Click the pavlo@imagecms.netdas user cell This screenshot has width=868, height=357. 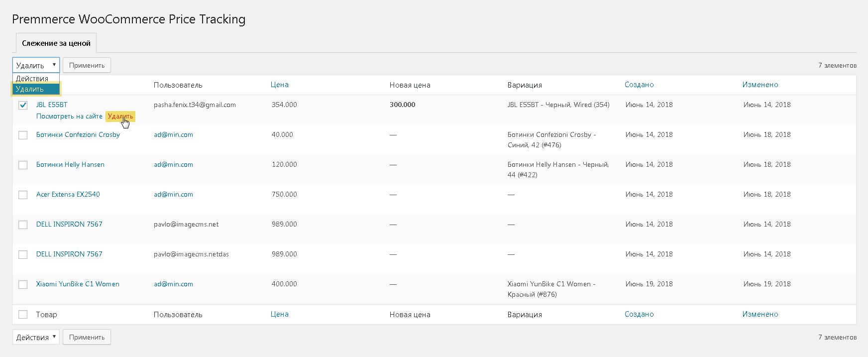[x=191, y=254]
